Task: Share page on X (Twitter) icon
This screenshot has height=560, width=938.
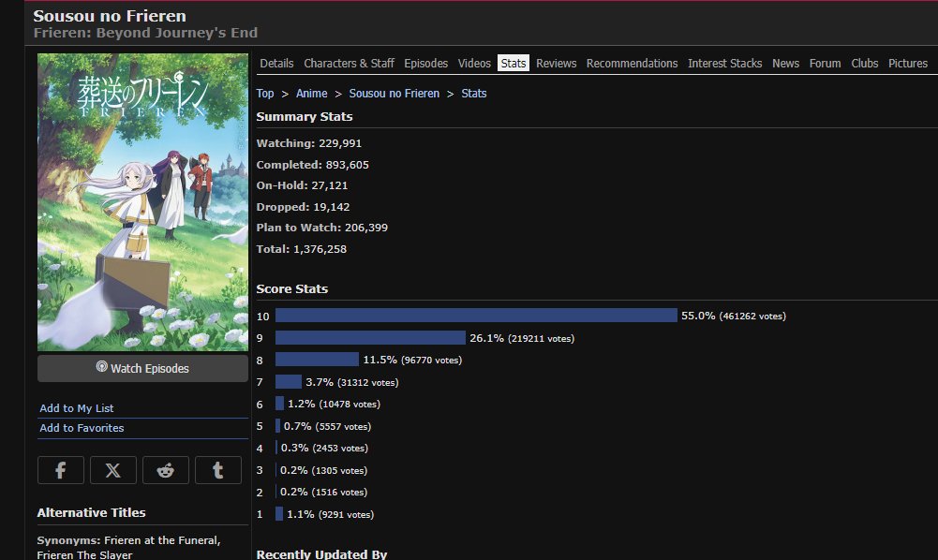Action: coord(113,470)
